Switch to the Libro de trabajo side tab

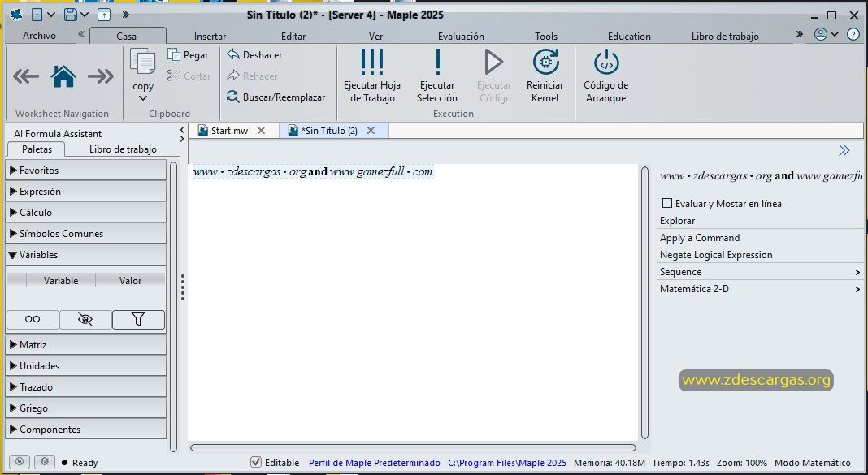(x=123, y=149)
